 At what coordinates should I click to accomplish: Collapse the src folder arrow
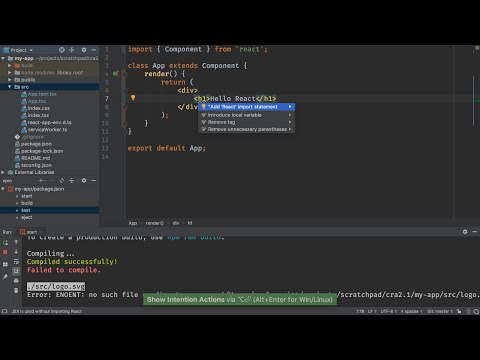10,87
